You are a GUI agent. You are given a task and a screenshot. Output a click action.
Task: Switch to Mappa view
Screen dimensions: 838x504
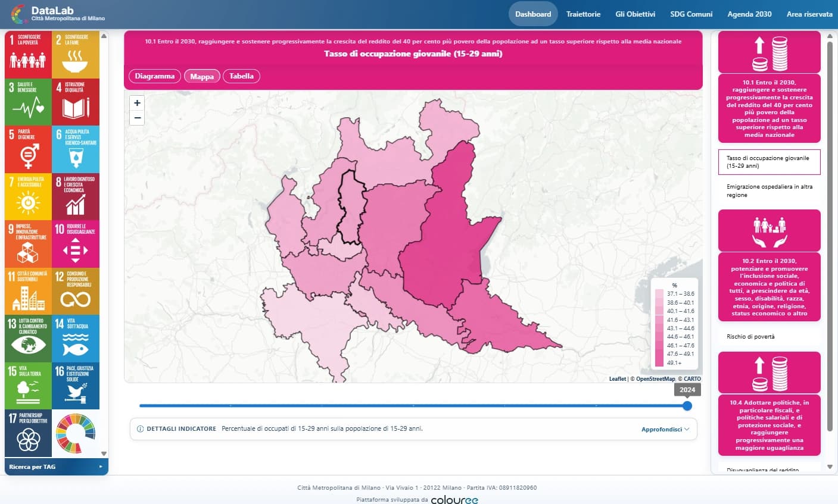202,76
